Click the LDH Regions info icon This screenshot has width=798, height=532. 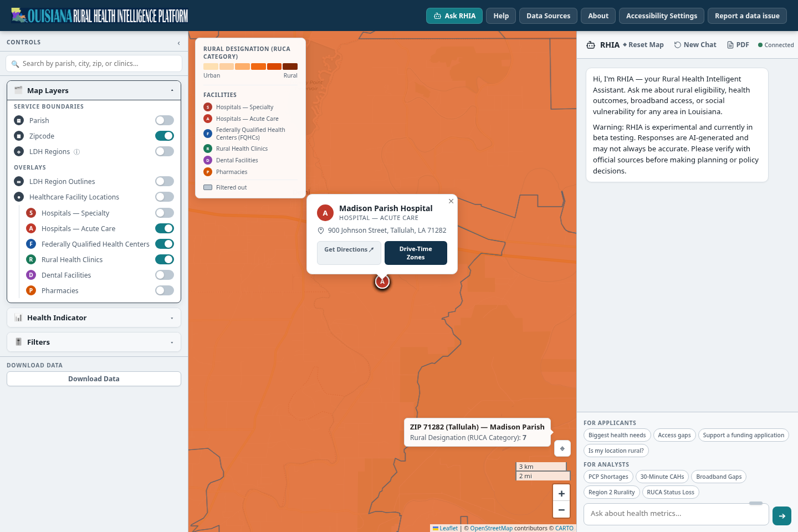point(77,152)
